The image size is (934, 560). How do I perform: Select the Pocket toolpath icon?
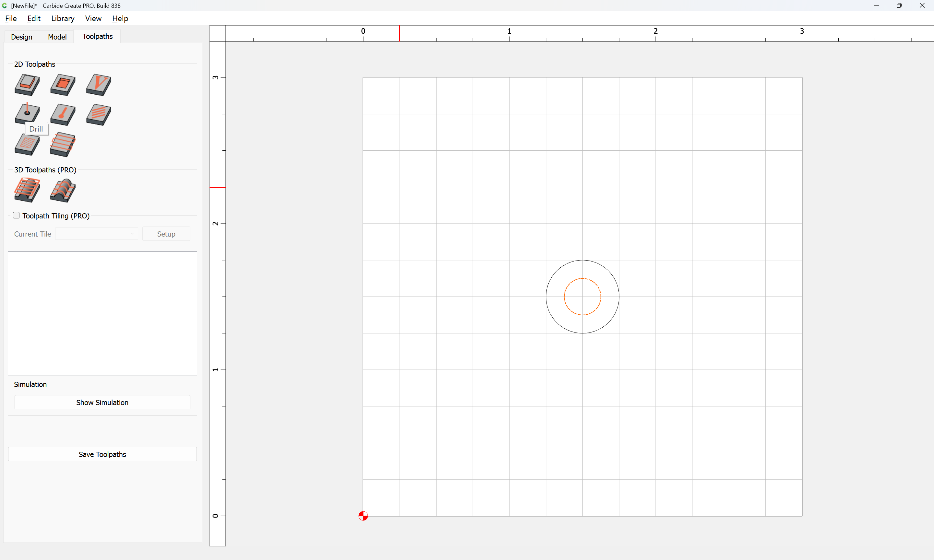pyautogui.click(x=63, y=85)
